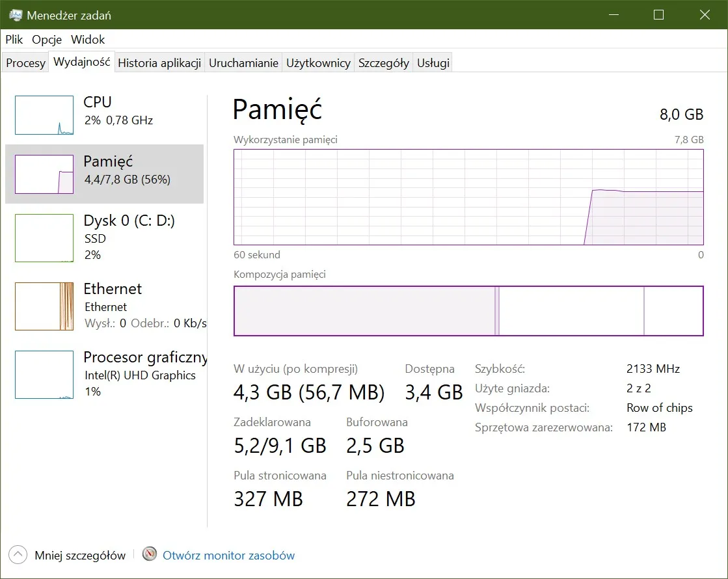Switch to the Użytkownicy tab

318,62
